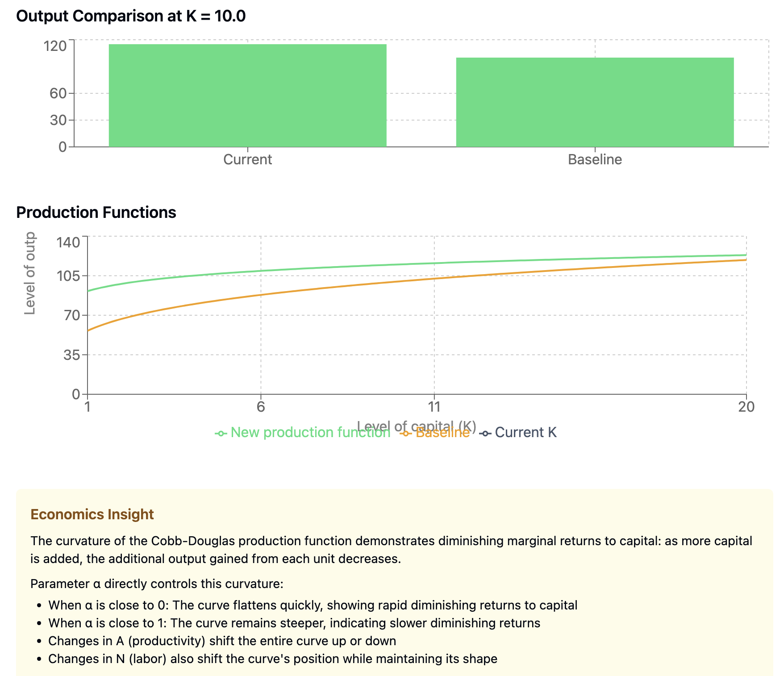Click the Current output bar
Screen dimensions: 784x676
[248, 96]
